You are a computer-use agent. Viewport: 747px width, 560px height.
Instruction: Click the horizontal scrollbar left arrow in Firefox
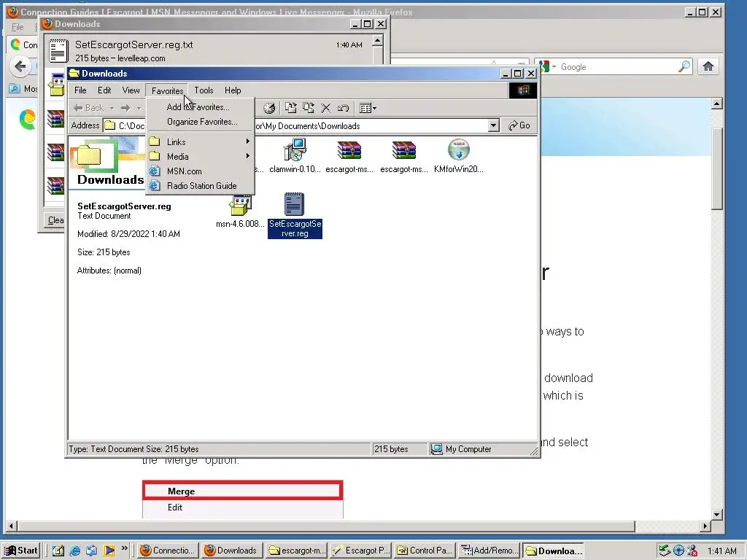(x=12, y=526)
